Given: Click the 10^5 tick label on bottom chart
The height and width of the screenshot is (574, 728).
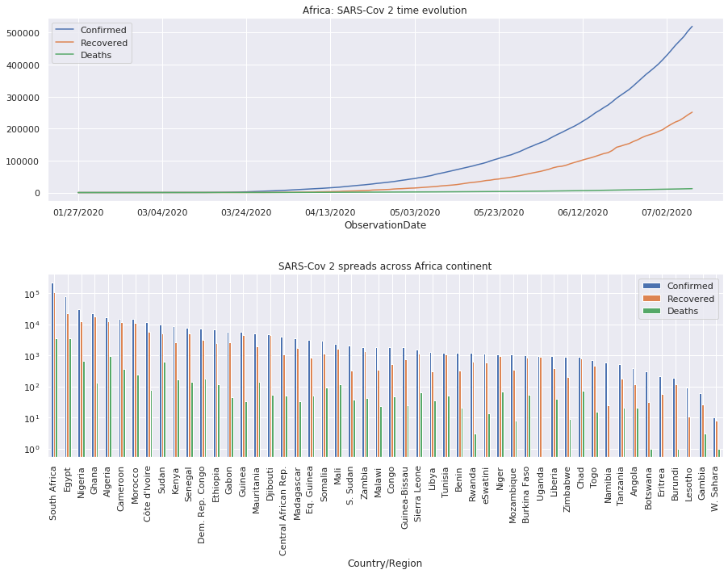Looking at the screenshot, I should [x=32, y=296].
